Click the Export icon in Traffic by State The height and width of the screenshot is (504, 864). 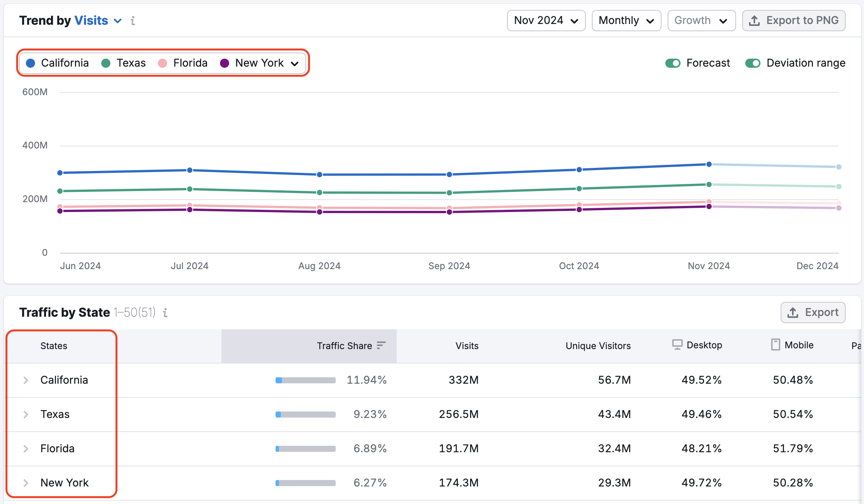click(793, 312)
